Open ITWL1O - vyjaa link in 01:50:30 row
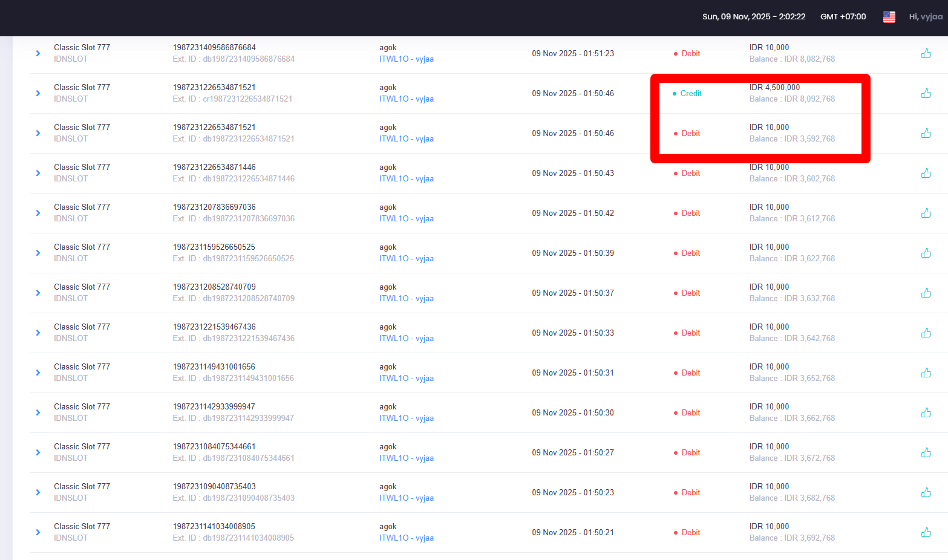The image size is (948, 560). [x=407, y=418]
